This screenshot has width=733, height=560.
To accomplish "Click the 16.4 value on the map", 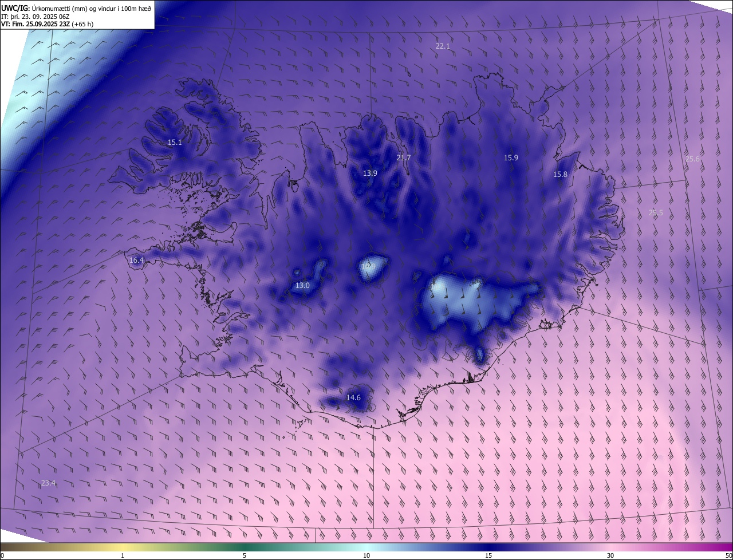I will (x=136, y=260).
